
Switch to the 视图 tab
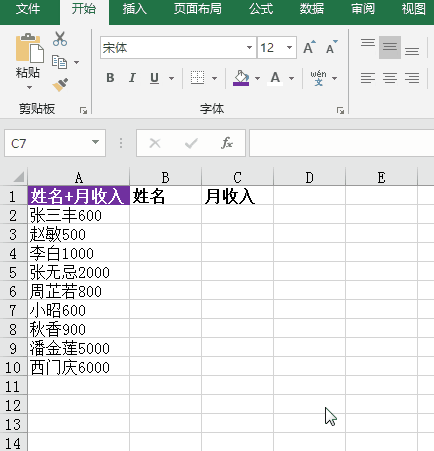click(413, 9)
